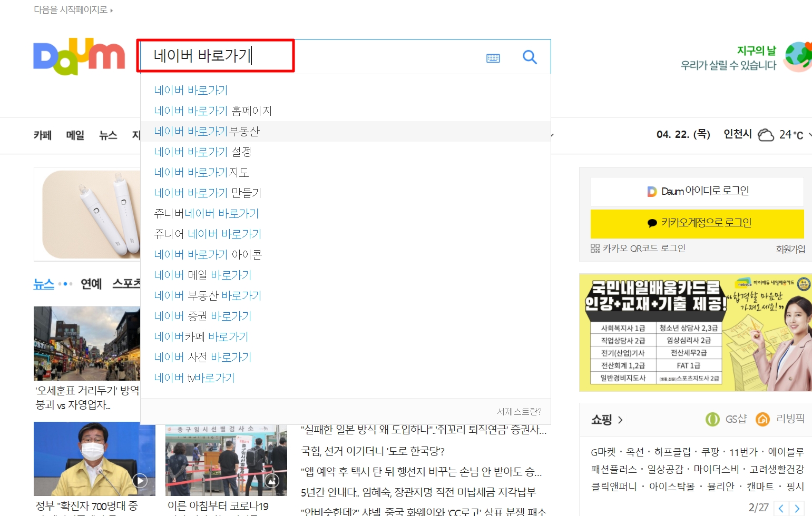812x516 pixels.
Task: Open the 국민내일배움카드 banner ad
Action: click(696, 332)
